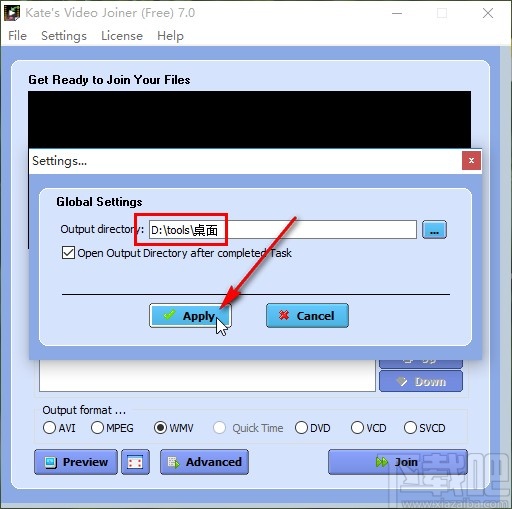Screen dimensions: 512x509
Task: Select AVI output format
Action: pyautogui.click(x=49, y=428)
